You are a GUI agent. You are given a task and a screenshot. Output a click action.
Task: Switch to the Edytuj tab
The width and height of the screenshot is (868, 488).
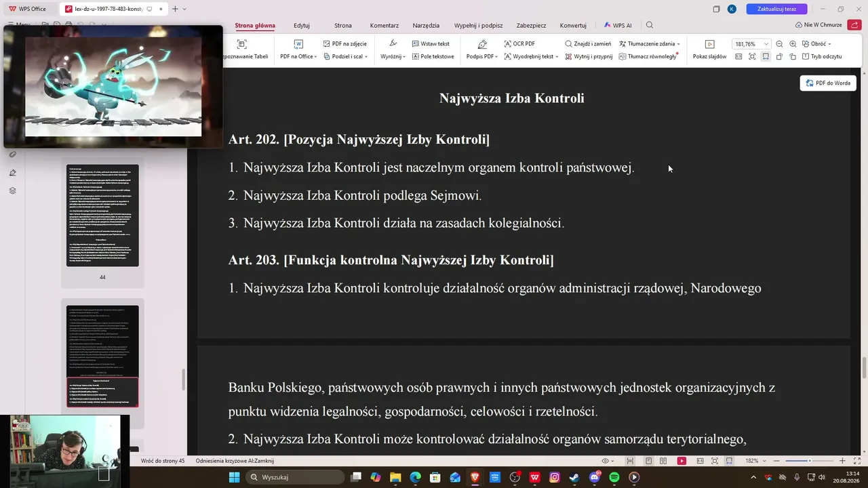coord(302,25)
